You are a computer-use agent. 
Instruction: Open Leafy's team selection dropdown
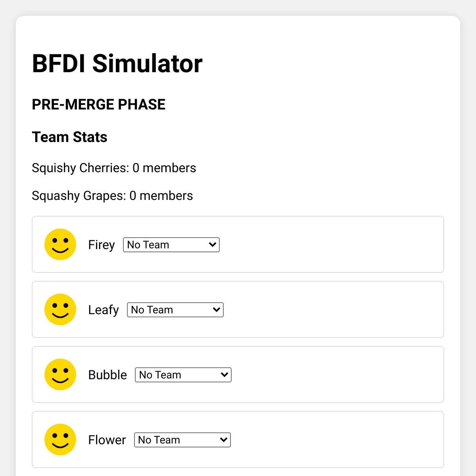(x=175, y=310)
